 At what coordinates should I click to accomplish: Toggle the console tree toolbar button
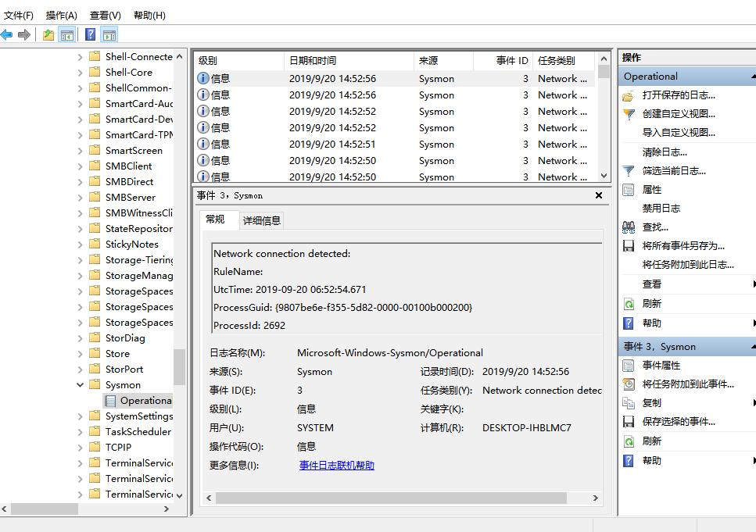67,34
